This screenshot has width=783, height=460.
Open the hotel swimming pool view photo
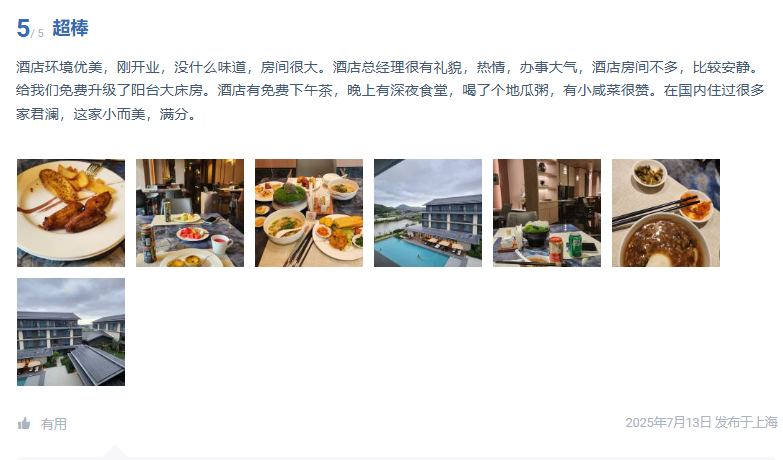click(x=428, y=213)
